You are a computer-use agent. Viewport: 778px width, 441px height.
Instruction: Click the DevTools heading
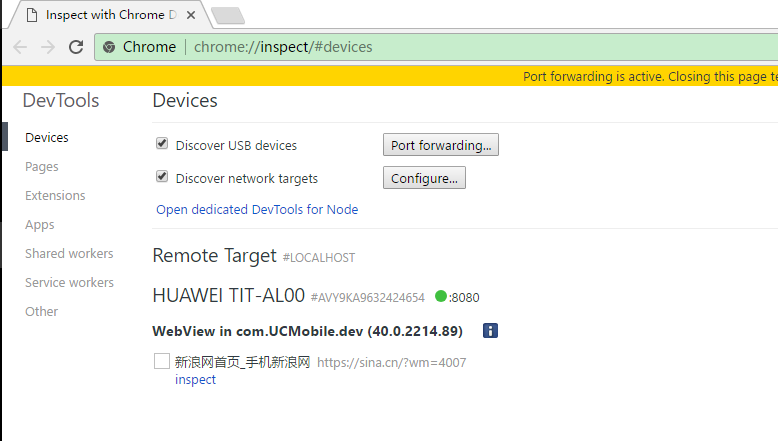pyautogui.click(x=61, y=101)
